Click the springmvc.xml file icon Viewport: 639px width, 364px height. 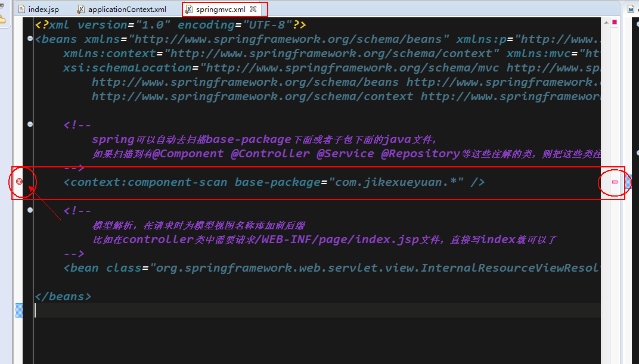tap(189, 9)
